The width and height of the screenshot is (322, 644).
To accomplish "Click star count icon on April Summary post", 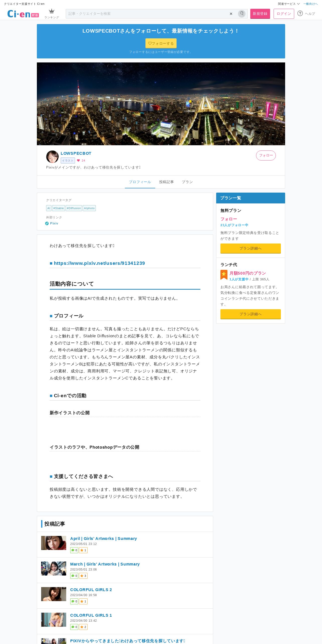I will [83, 550].
